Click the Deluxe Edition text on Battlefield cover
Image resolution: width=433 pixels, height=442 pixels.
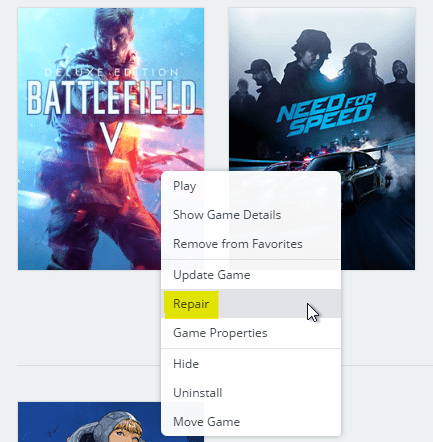[x=112, y=72]
